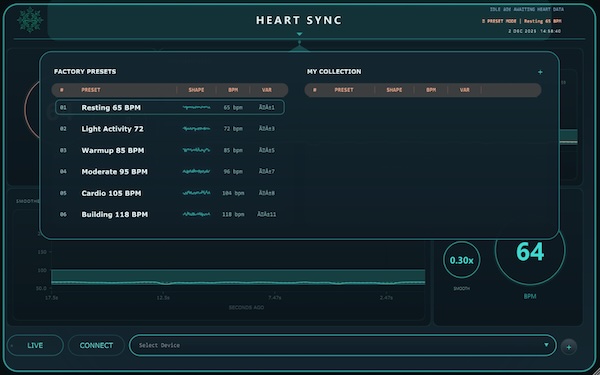Toggle the LIVE mode button
This screenshot has width=600, height=375.
click(35, 345)
